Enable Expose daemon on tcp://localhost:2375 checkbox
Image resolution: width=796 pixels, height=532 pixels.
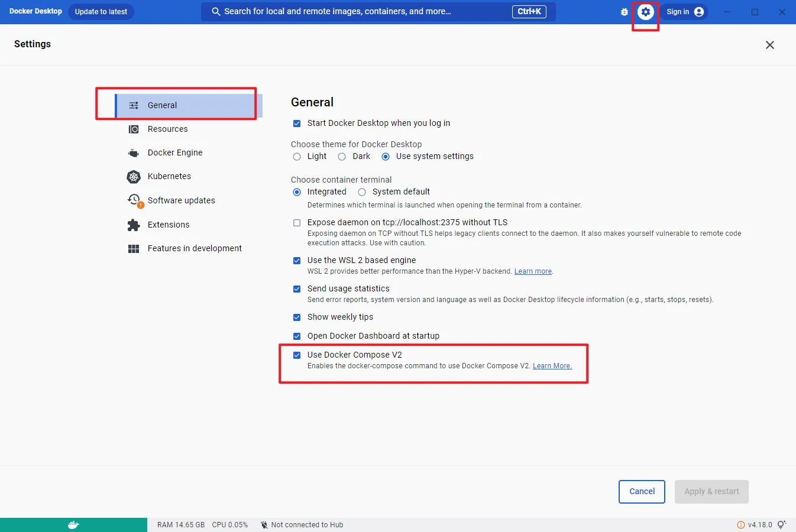coord(297,223)
